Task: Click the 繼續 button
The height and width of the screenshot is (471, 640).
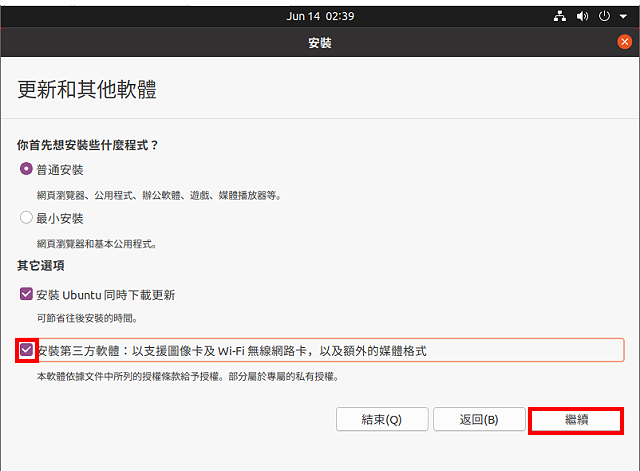Action: 576,420
